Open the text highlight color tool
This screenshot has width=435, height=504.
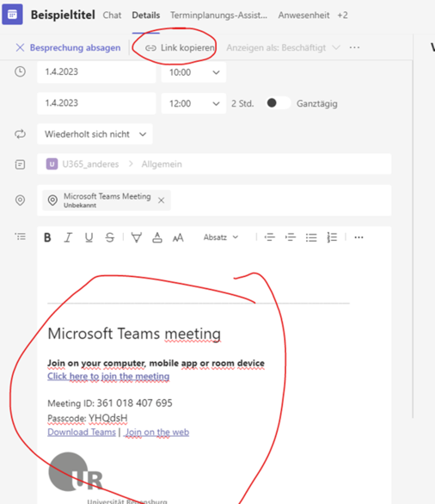click(137, 237)
